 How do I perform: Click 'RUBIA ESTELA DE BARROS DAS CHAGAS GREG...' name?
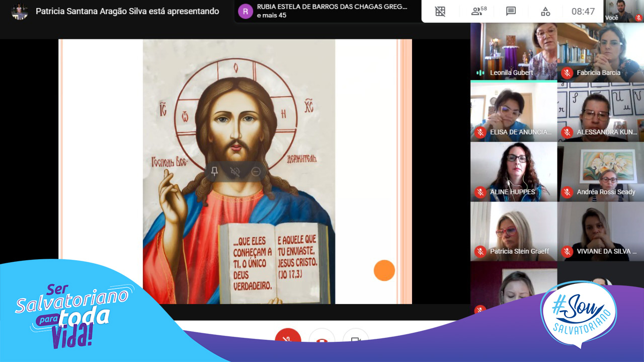pos(332,7)
